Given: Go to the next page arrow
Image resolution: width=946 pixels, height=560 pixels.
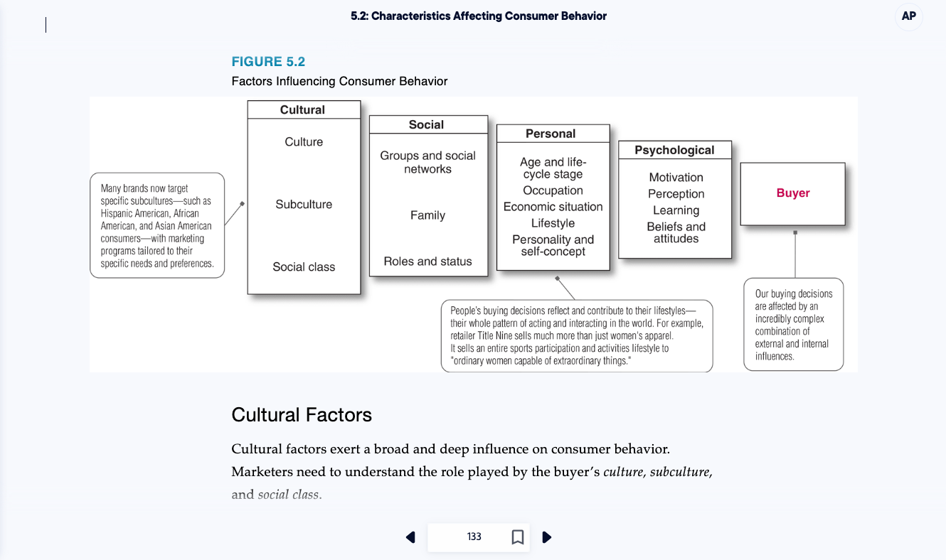Looking at the screenshot, I should point(546,537).
